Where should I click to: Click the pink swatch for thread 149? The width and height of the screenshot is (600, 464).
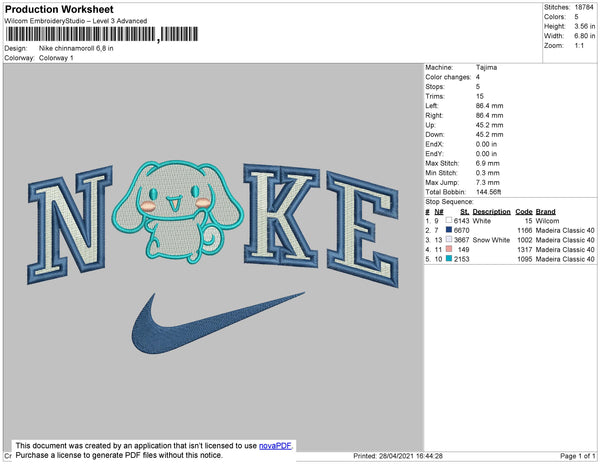[449, 249]
